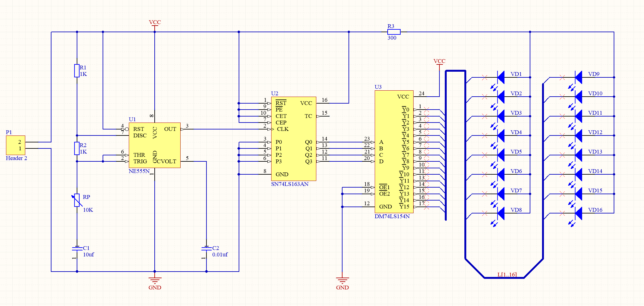
Task: Click the VD7 designator label
Action: (516, 191)
